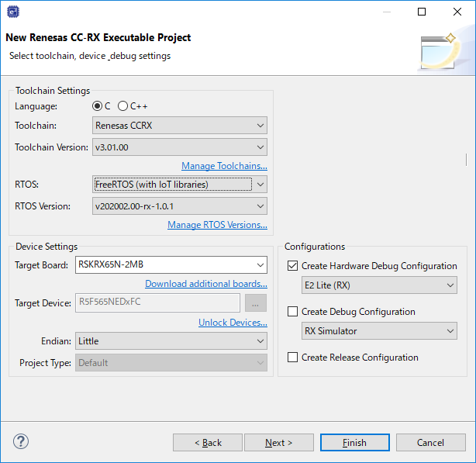Proceed with the Next button
Screen dimensions: 476x463
[279, 442]
